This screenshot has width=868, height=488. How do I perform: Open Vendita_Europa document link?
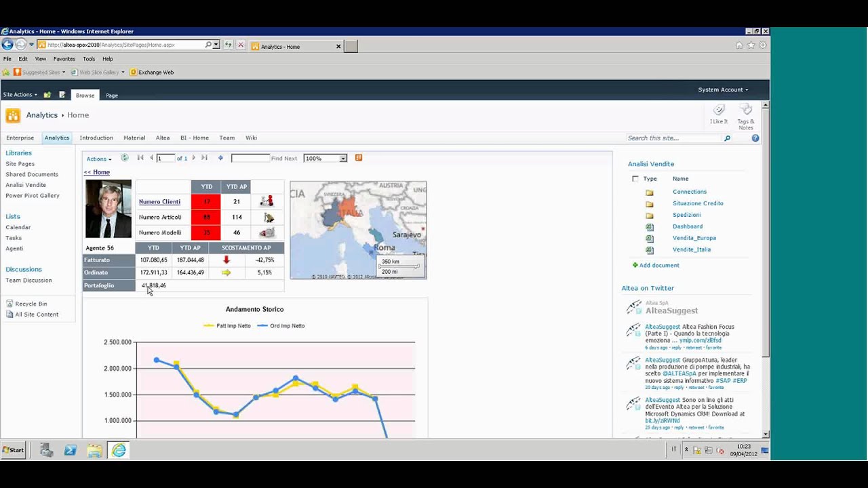pyautogui.click(x=694, y=238)
